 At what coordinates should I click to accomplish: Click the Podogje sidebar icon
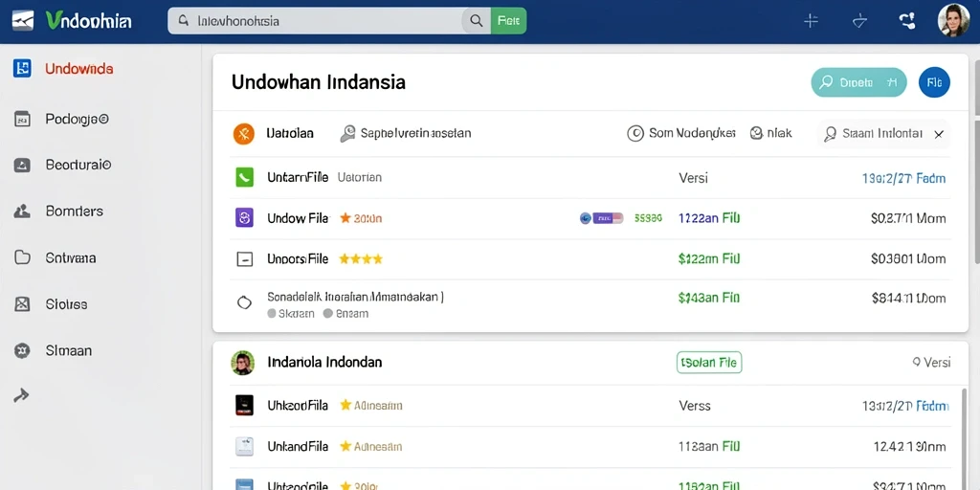click(x=23, y=118)
